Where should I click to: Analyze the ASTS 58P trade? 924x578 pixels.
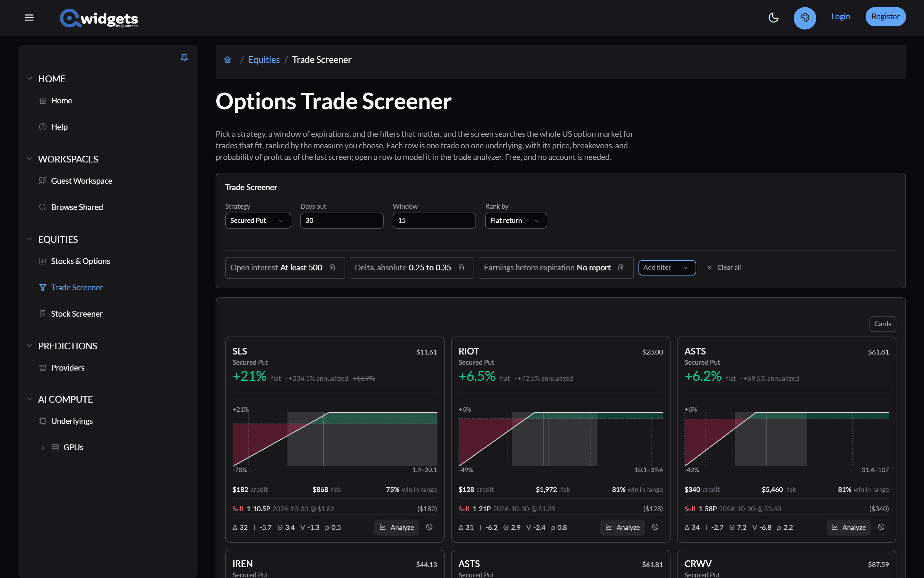848,527
